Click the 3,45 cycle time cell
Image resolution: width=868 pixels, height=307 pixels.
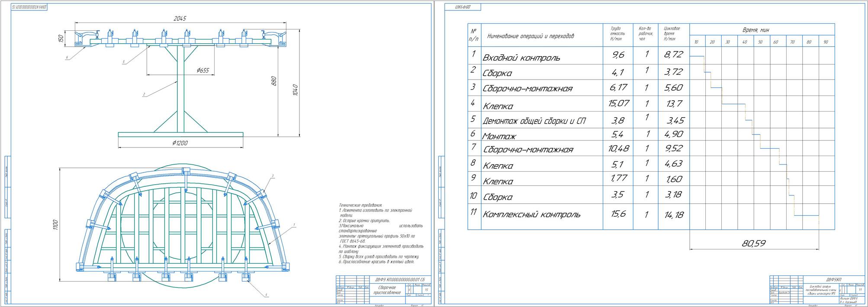coord(675,121)
